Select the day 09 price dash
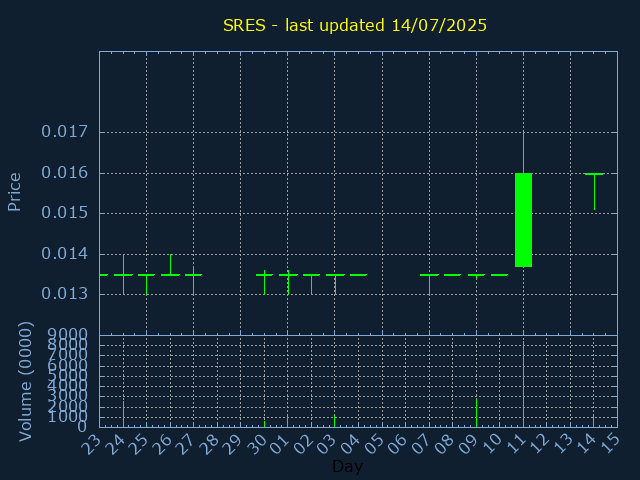Screen dimensions: 640x480 (x=476, y=275)
